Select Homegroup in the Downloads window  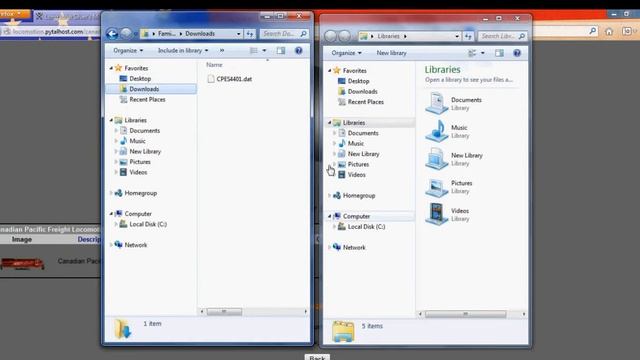(x=140, y=193)
